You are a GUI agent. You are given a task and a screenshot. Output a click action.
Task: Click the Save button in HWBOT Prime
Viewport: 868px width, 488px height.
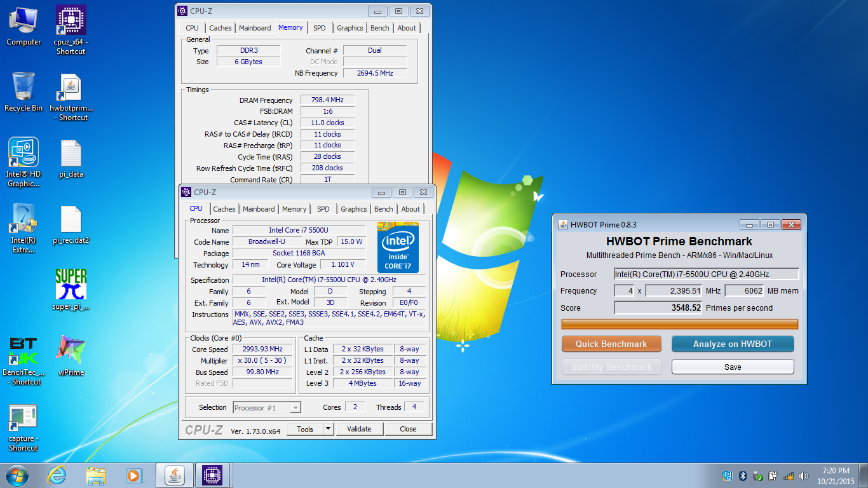733,367
